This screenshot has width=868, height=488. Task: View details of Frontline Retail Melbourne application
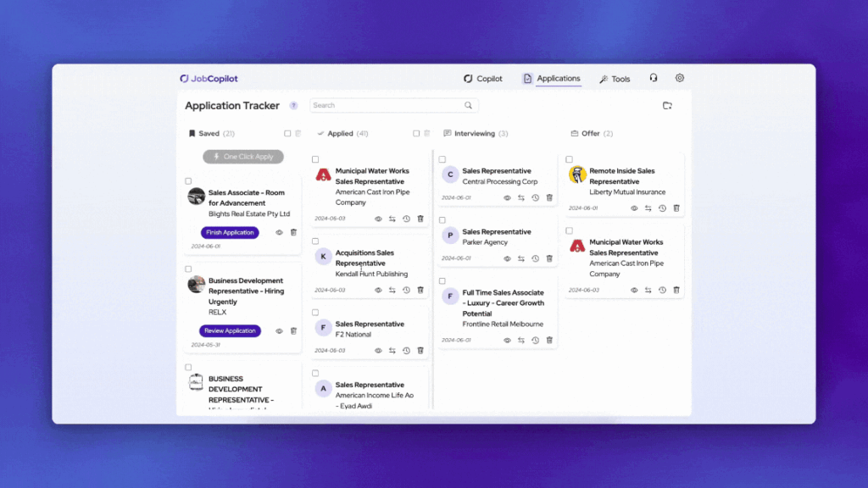coord(507,341)
